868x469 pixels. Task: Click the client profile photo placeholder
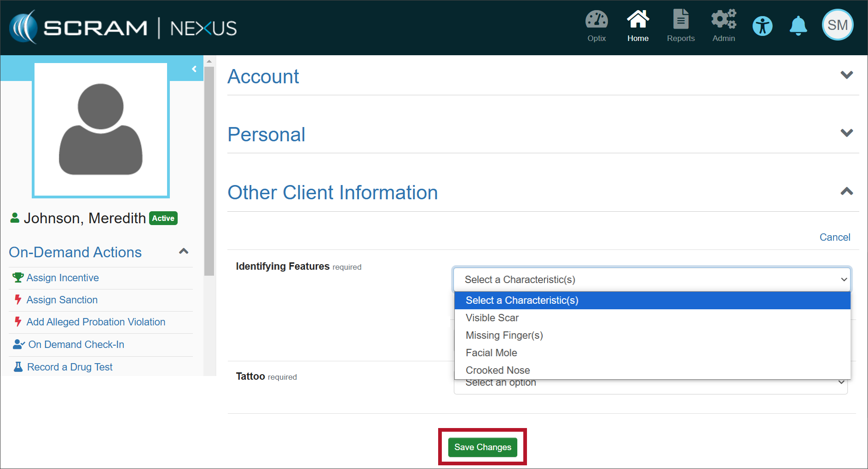pos(101,130)
